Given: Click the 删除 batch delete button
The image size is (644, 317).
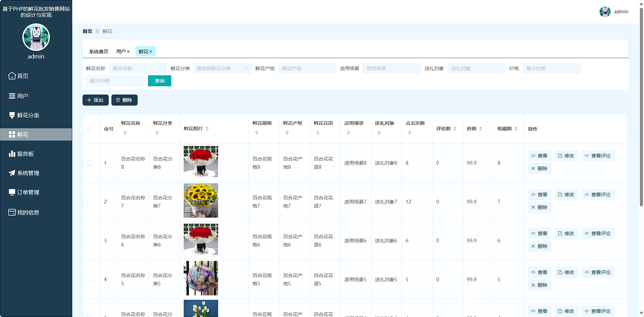Looking at the screenshot, I should tap(125, 100).
